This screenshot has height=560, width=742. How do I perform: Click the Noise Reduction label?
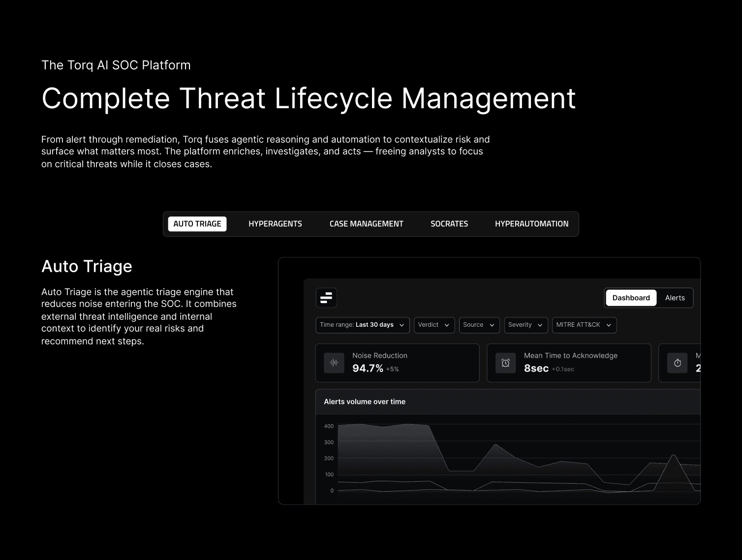pyautogui.click(x=380, y=355)
